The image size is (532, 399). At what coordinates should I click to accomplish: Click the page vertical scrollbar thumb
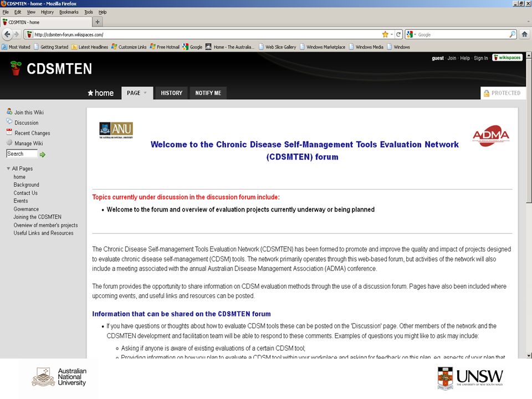pyautogui.click(x=529, y=130)
